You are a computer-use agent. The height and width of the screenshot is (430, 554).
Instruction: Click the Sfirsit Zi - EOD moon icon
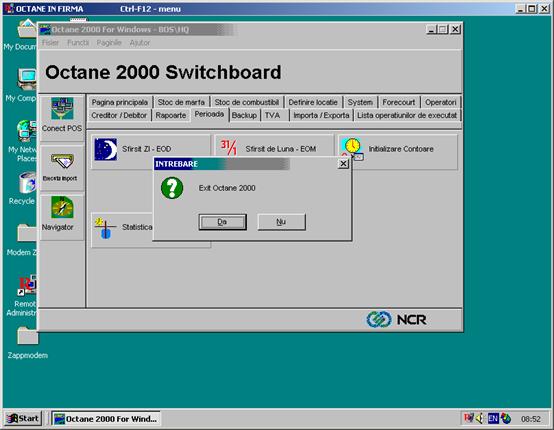tap(106, 149)
